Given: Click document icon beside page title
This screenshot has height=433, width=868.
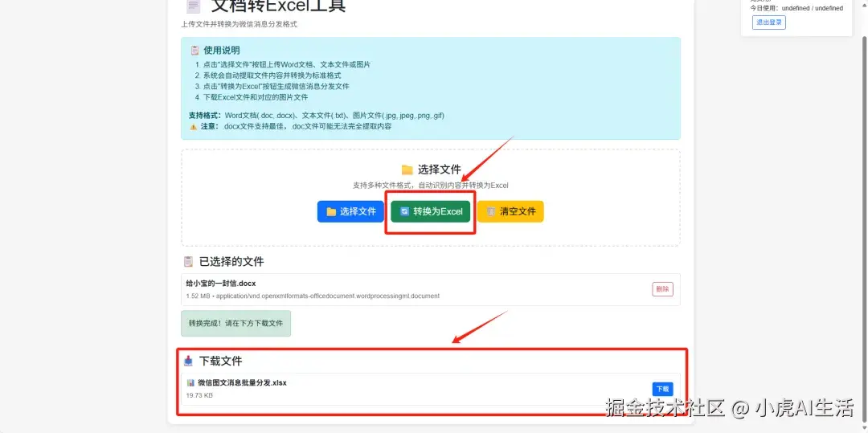Looking at the screenshot, I should [x=193, y=6].
